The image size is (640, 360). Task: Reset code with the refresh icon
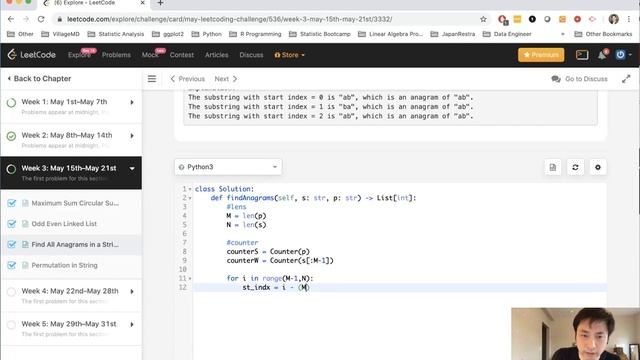(x=575, y=167)
